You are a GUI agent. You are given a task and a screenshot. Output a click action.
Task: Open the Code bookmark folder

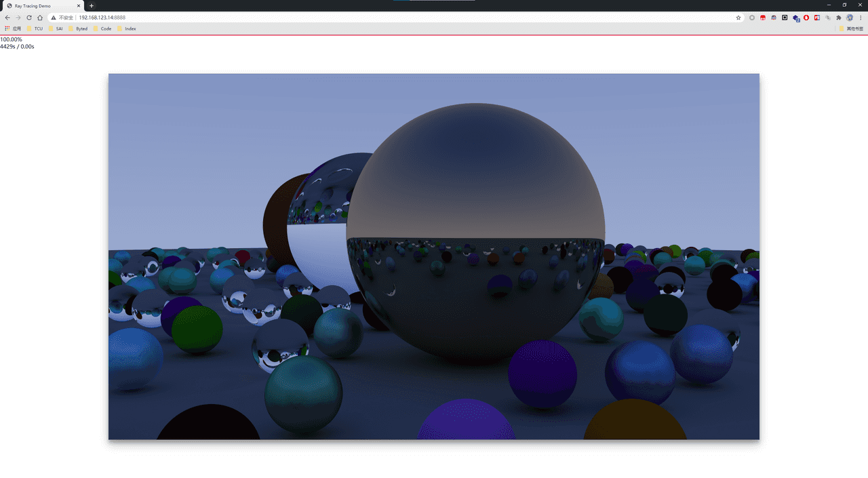click(102, 28)
